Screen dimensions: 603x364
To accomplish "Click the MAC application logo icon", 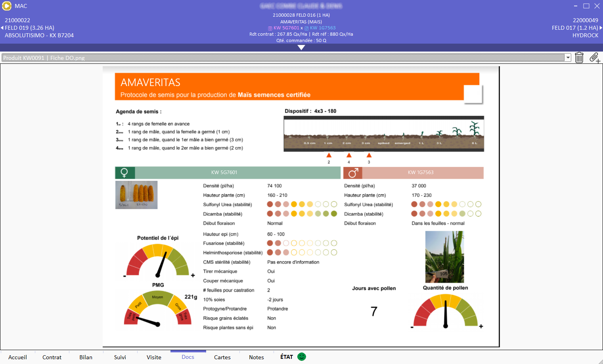I will click(x=6, y=6).
